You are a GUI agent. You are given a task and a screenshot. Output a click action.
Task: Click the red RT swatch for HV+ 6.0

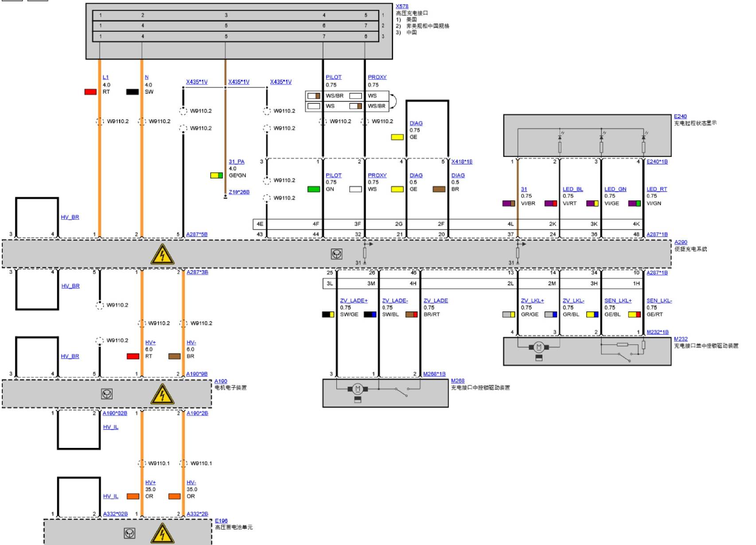tap(133, 356)
